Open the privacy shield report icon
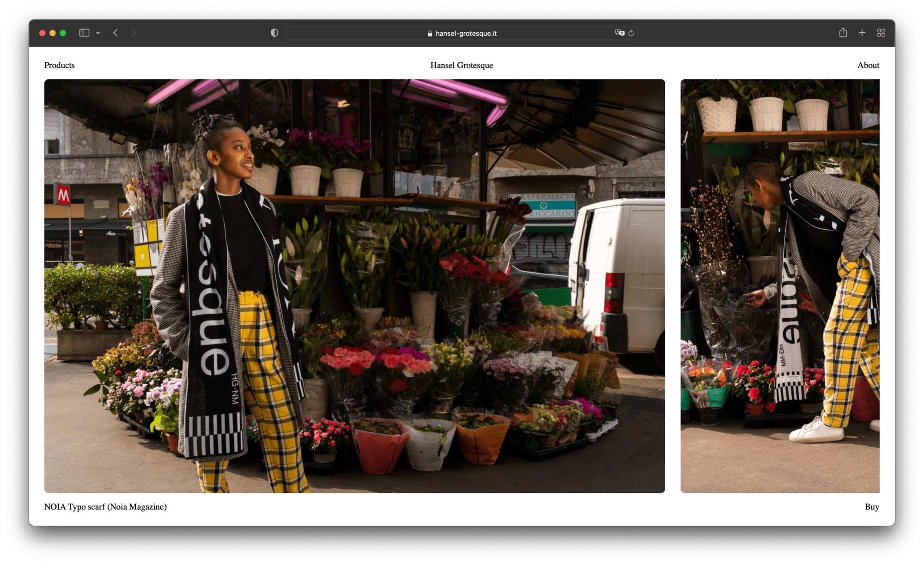The width and height of the screenshot is (924, 564). coord(274,33)
